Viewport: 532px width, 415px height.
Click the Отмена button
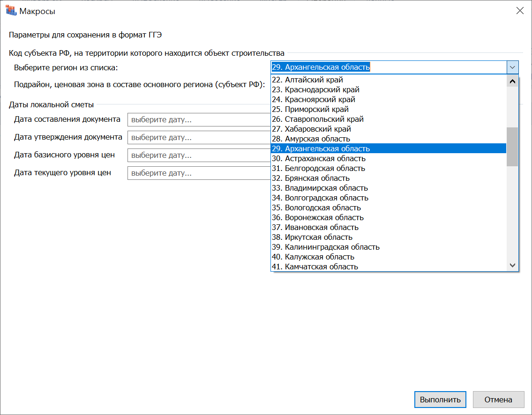coord(498,400)
